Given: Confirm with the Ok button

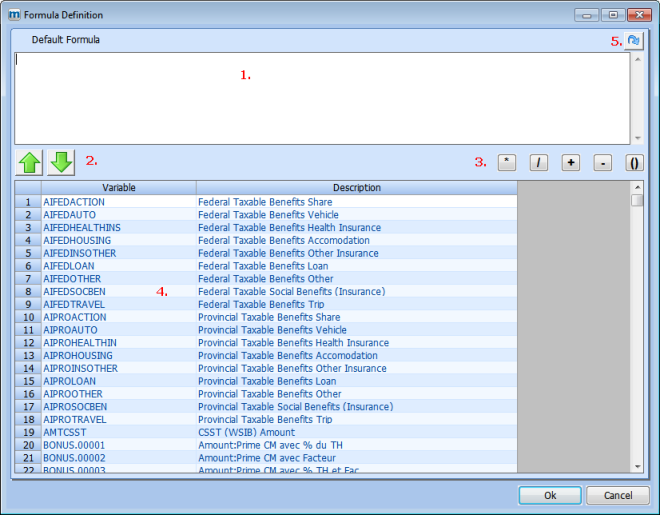Looking at the screenshot, I should point(550,495).
